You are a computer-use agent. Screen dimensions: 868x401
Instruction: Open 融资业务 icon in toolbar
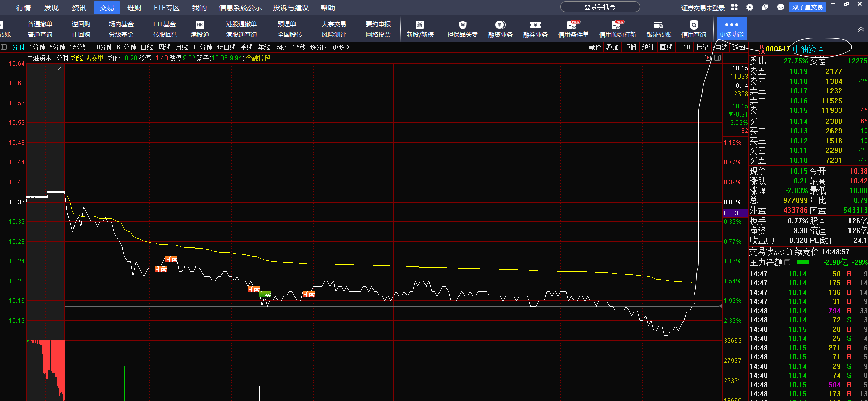tap(500, 25)
